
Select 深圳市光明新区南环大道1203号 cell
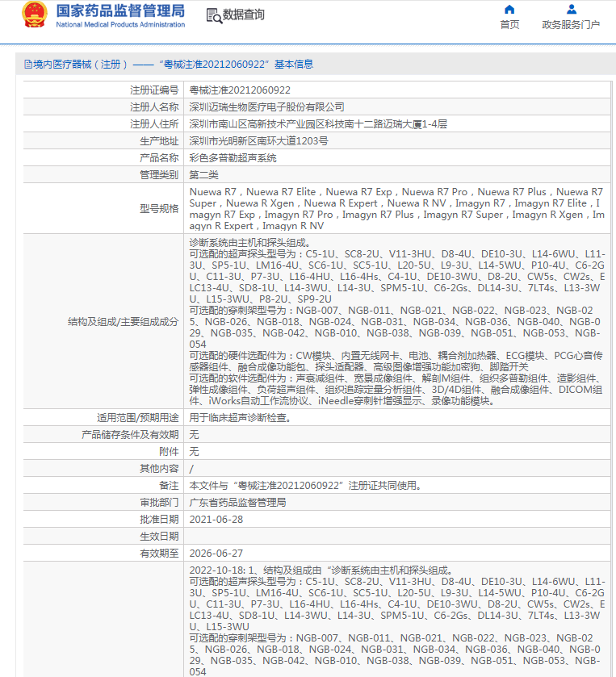pos(259,141)
